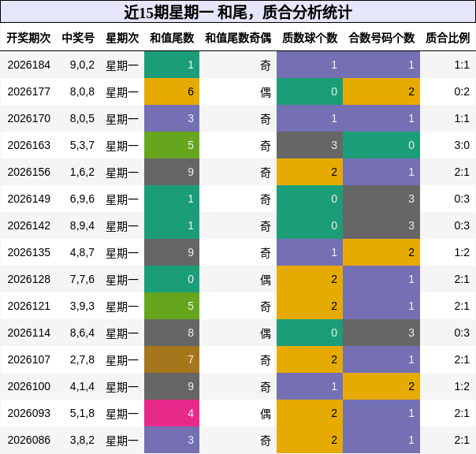Select winning number 4,8,7
This screenshot has height=454, width=476.
(82, 252)
